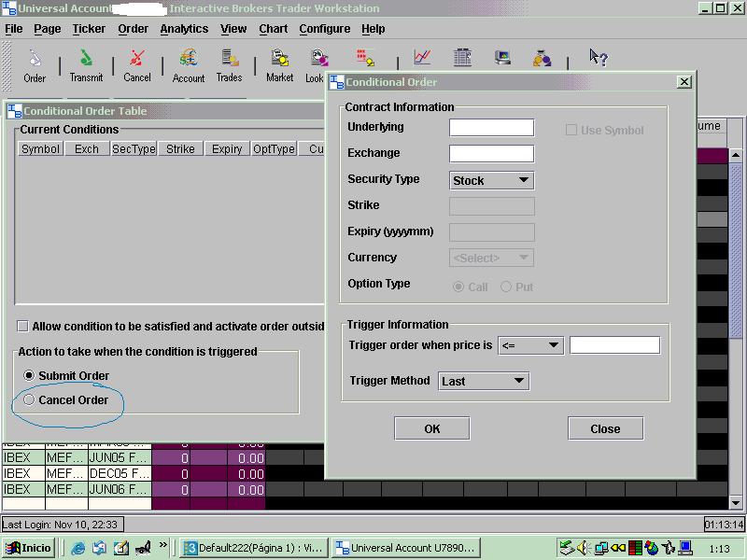Launch Outlook Express from quick launch
Viewport: 747px width, 560px height.
100,548
